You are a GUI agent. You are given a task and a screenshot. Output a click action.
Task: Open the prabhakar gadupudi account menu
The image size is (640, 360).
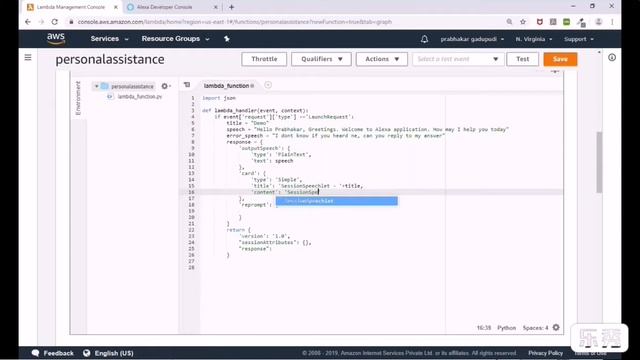[472, 39]
